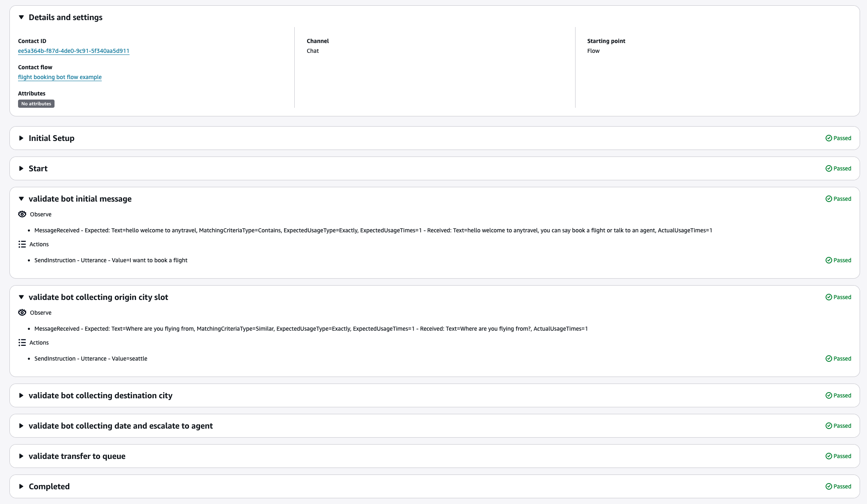Expand validate bot collecting date and escalate section

pyautogui.click(x=21, y=426)
